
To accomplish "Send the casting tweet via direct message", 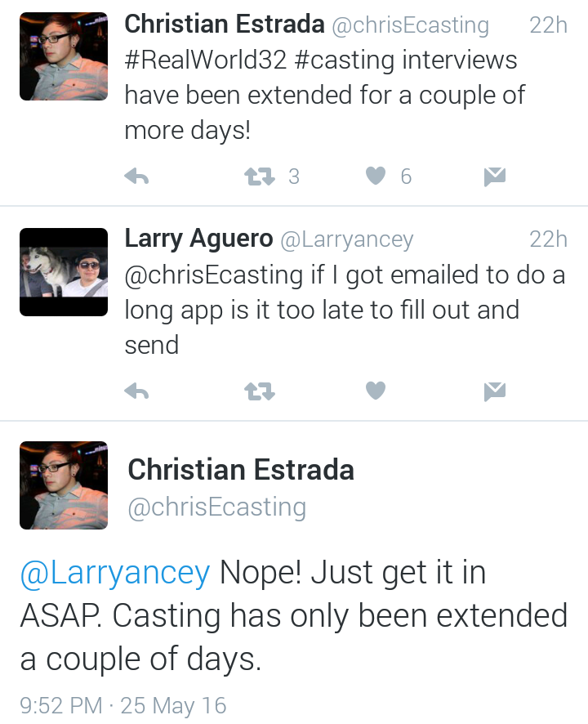I will [x=495, y=177].
